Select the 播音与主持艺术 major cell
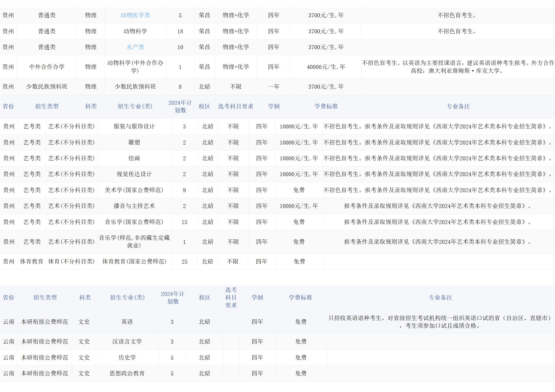Viewport: 555px width, 392px height. click(x=134, y=206)
